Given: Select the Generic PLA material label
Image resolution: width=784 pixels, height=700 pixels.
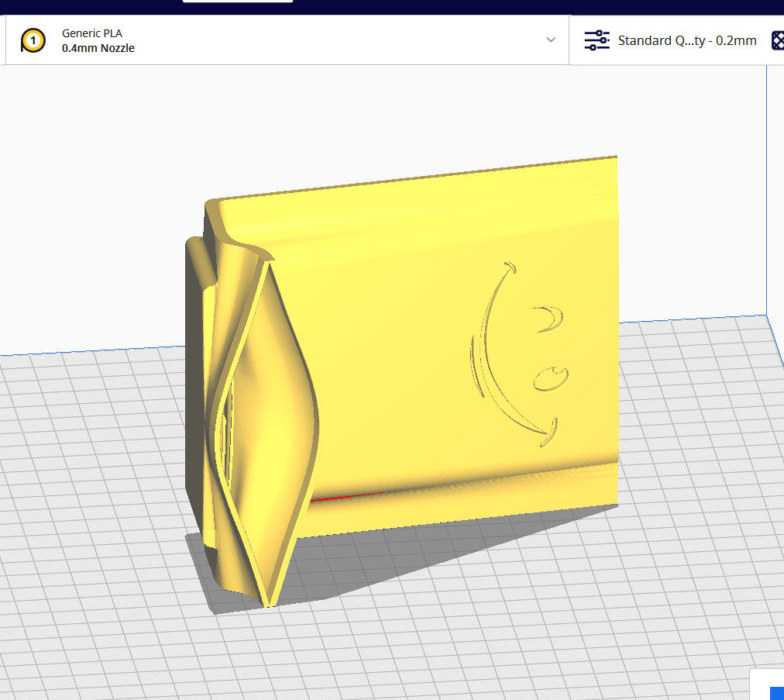Looking at the screenshot, I should click(x=92, y=33).
